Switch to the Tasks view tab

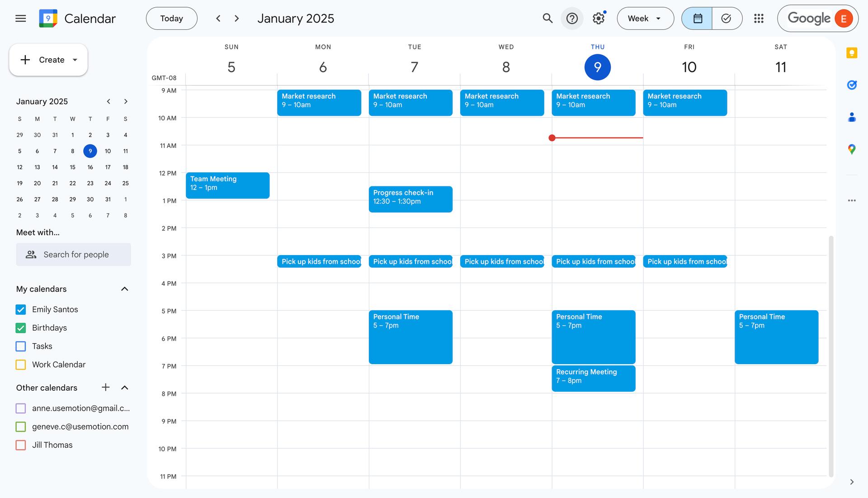click(726, 18)
